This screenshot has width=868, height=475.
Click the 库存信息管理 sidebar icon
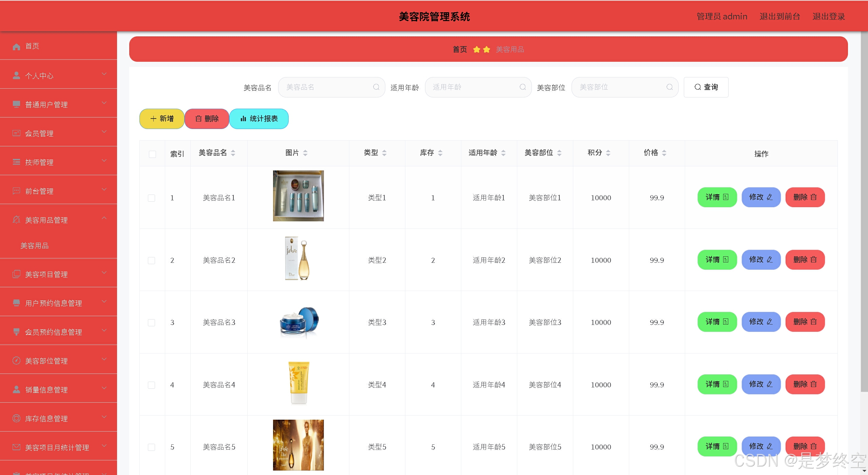tap(16, 418)
